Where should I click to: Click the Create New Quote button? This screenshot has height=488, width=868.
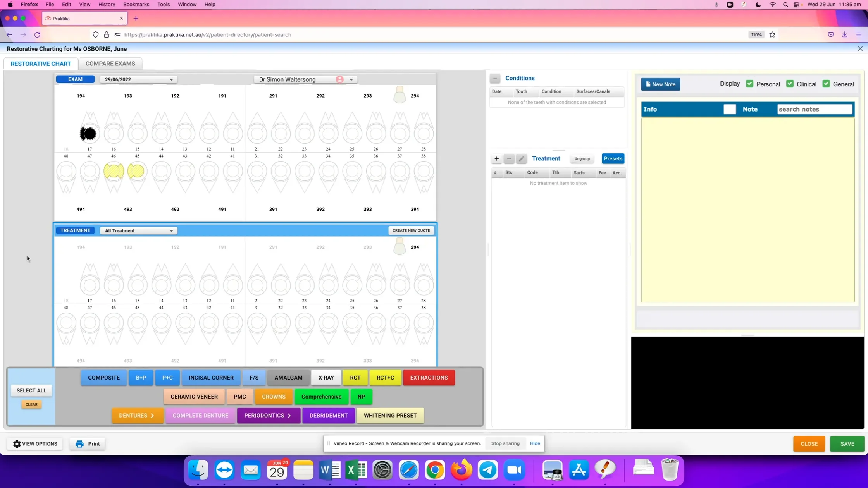click(x=411, y=230)
